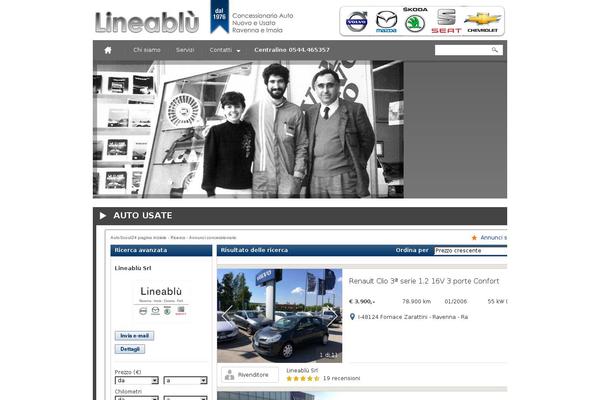Screen dimensions: 600x400
Task: Click the € 3.900,- price
Action: [362, 302]
